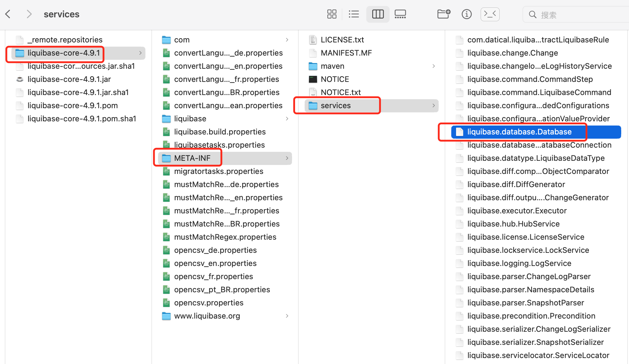This screenshot has height=364, width=629.
Task: Switch to list view
Action: tap(354, 14)
